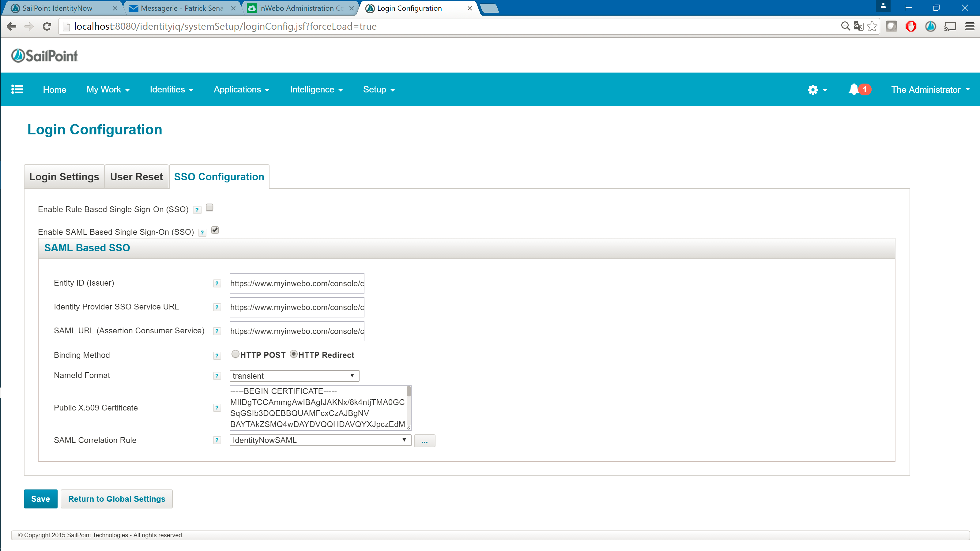This screenshot has height=551, width=980.
Task: Click the SailPoint logo
Action: 44,56
